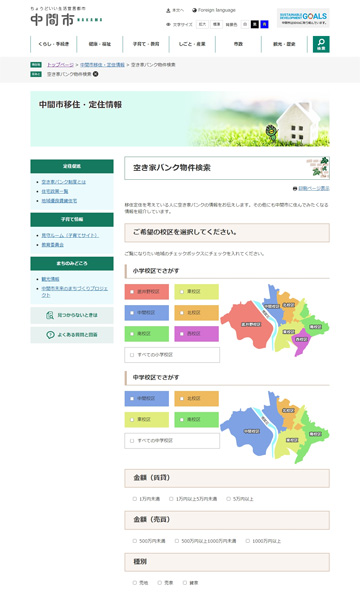This screenshot has width=360, height=600.
Task: Open 見守ルーム（子育てサイト）sidebar link
Action: tap(70, 235)
